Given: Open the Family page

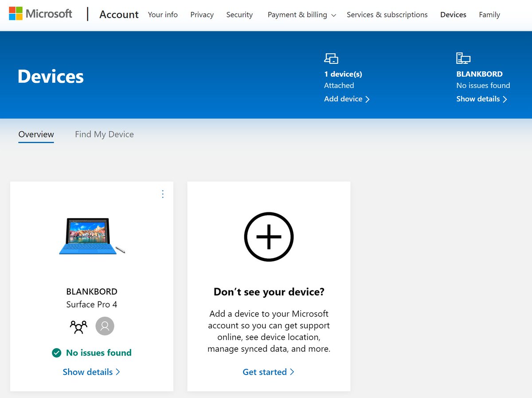Looking at the screenshot, I should (x=489, y=15).
